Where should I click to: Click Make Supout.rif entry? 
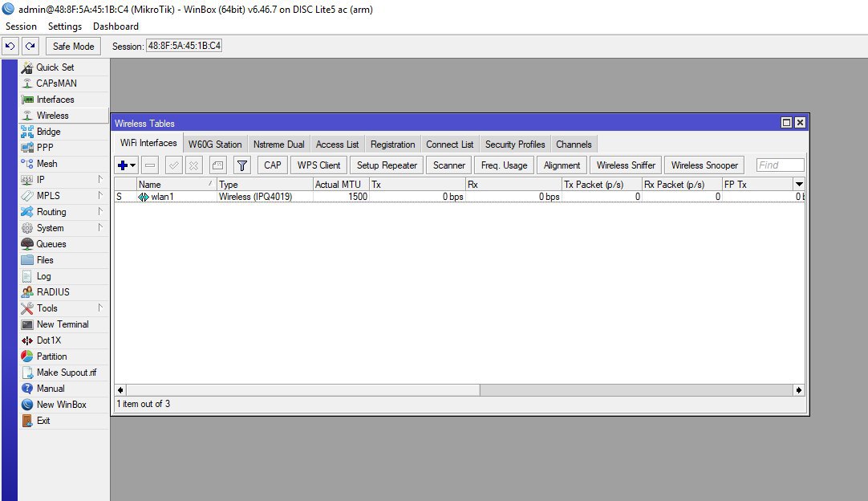(63, 373)
